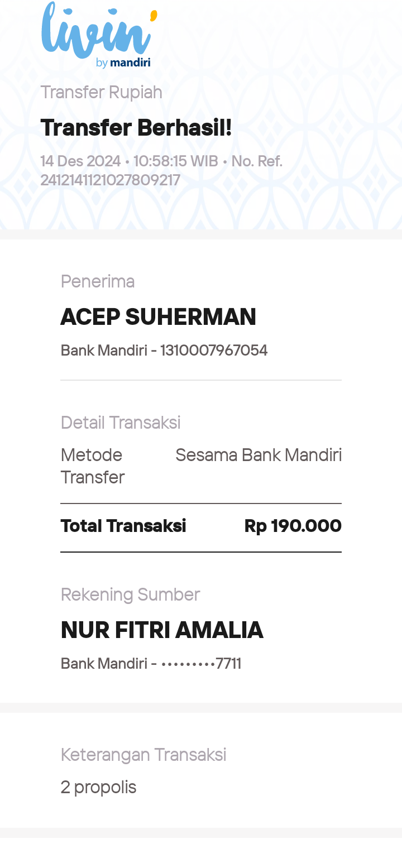Select source name NUR FITRI AMALIA

point(162,630)
